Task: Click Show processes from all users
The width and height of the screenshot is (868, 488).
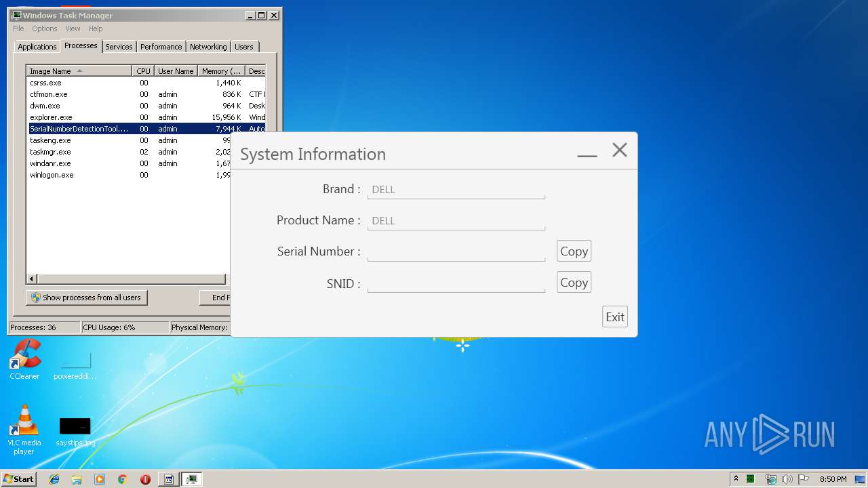Action: [86, 298]
